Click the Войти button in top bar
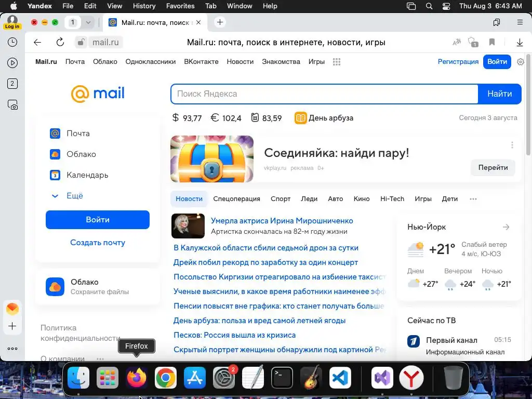Viewport: 532px width, 399px height. (497, 62)
